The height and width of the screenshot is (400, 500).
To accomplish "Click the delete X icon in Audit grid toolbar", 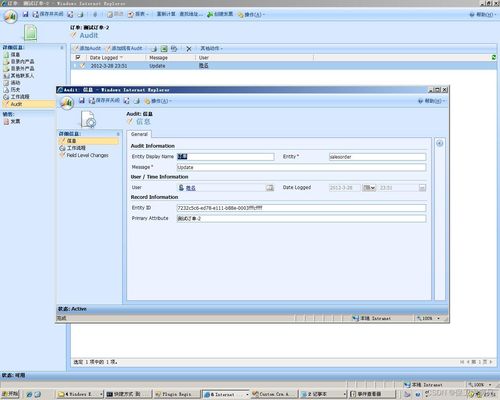I will 189,49.
